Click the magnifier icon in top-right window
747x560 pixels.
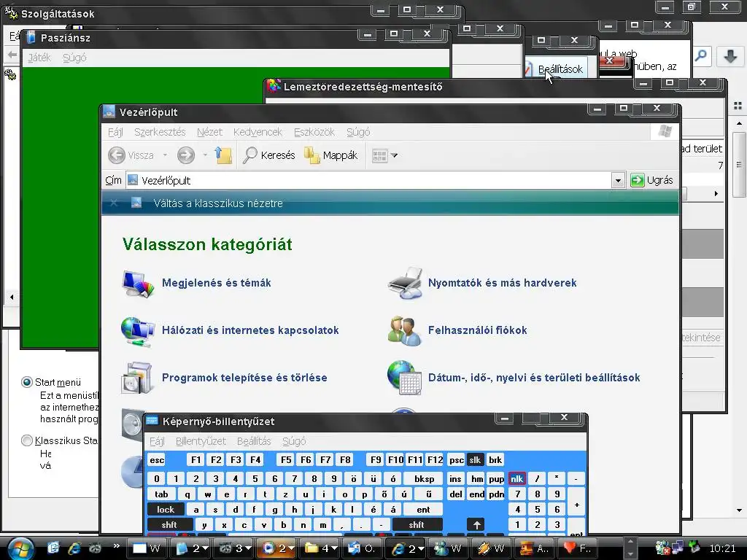pos(700,56)
